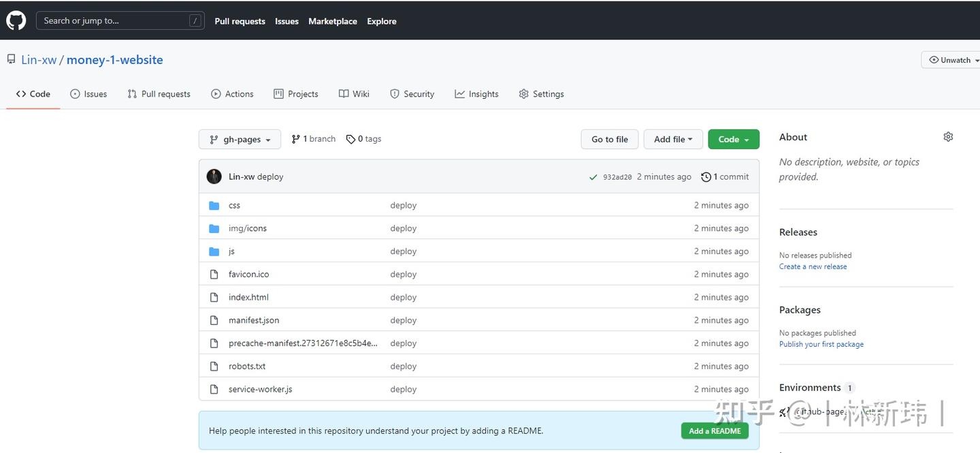980x453 pixels.
Task: Open the money-1-website repository link
Action: 115,60
